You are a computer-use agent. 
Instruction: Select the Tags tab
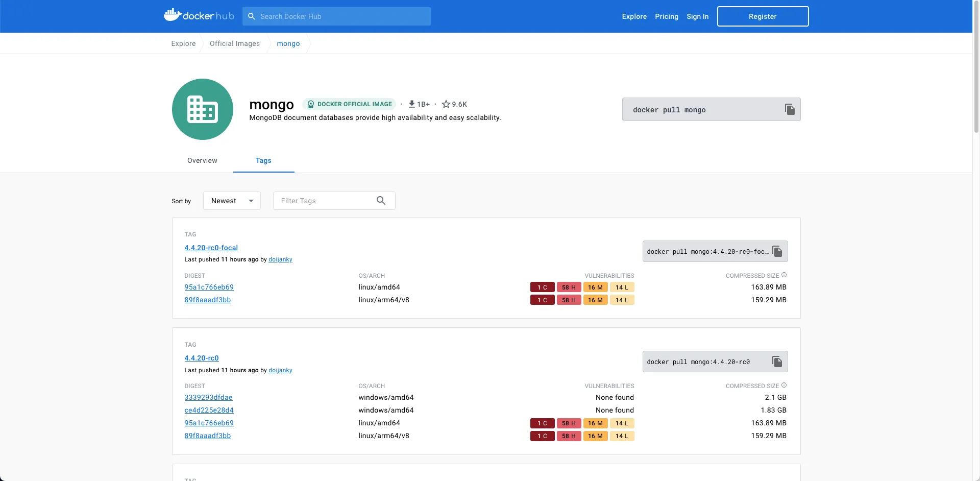[x=263, y=160]
